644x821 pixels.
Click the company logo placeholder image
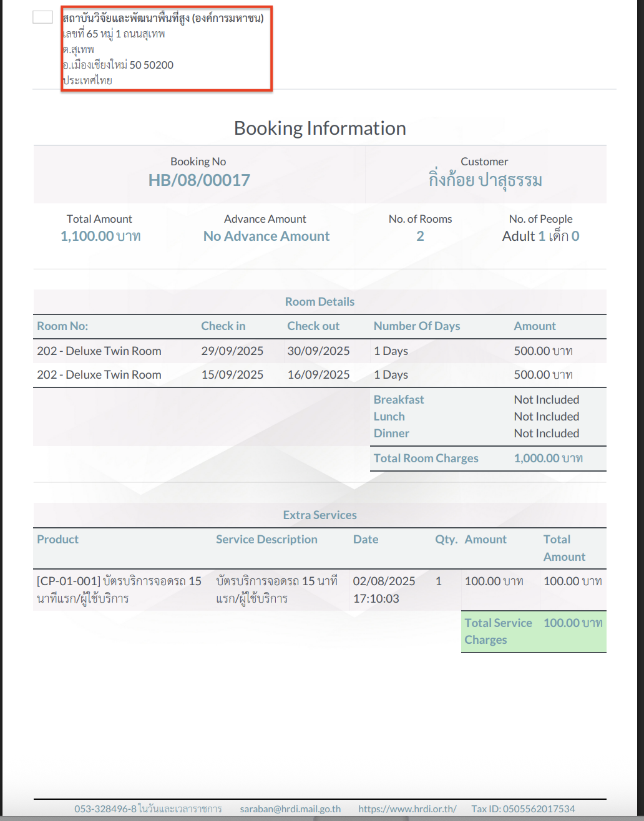[42, 17]
